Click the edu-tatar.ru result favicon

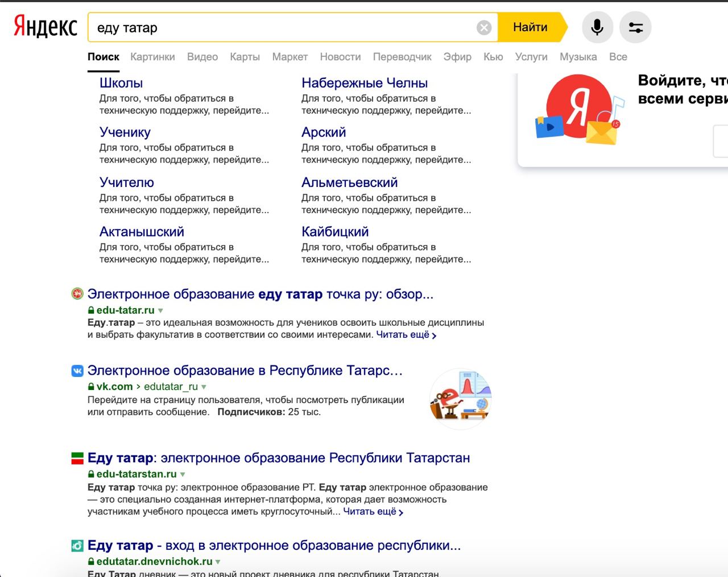77,294
